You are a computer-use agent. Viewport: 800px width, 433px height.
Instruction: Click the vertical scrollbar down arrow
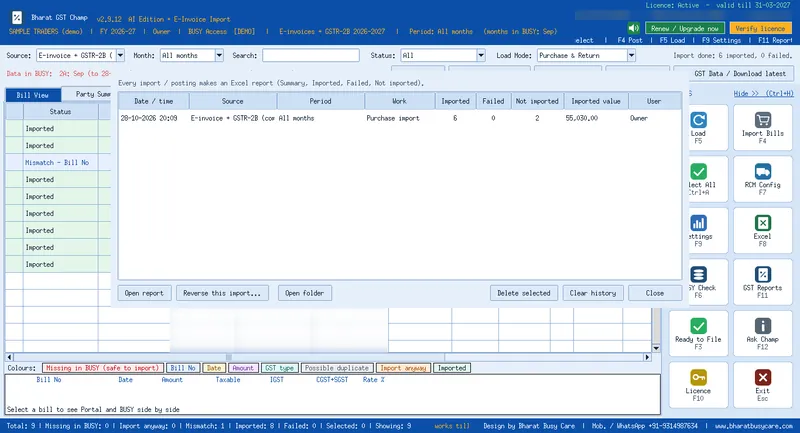click(656, 348)
